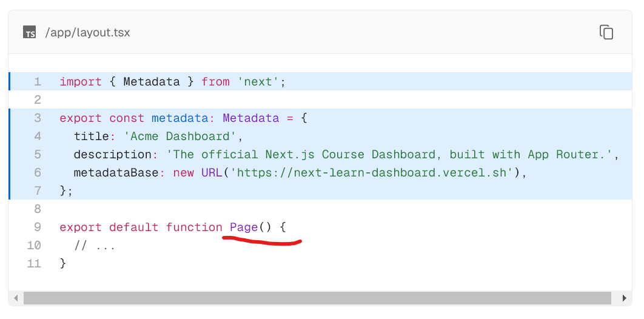Click line number 1 in the gutter
The image size is (644, 319).
tap(38, 82)
